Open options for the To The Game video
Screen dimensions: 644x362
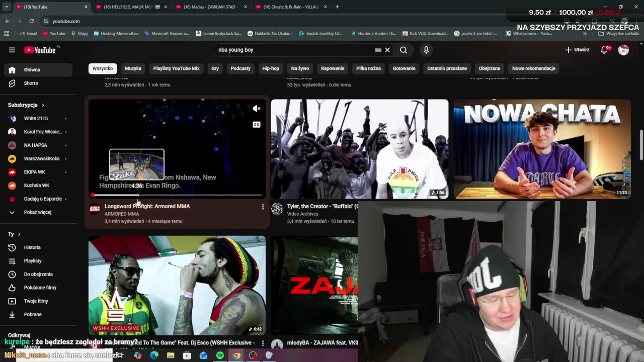coord(263,343)
